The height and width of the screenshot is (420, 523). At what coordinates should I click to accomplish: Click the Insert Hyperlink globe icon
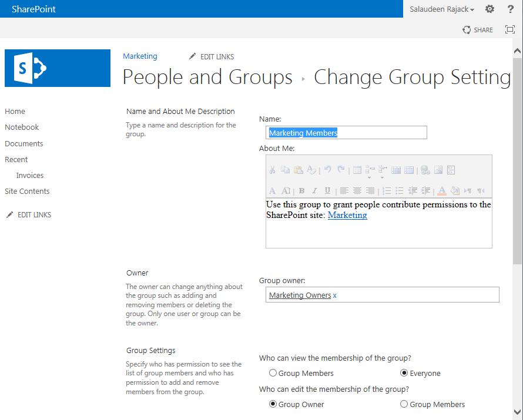coord(425,170)
